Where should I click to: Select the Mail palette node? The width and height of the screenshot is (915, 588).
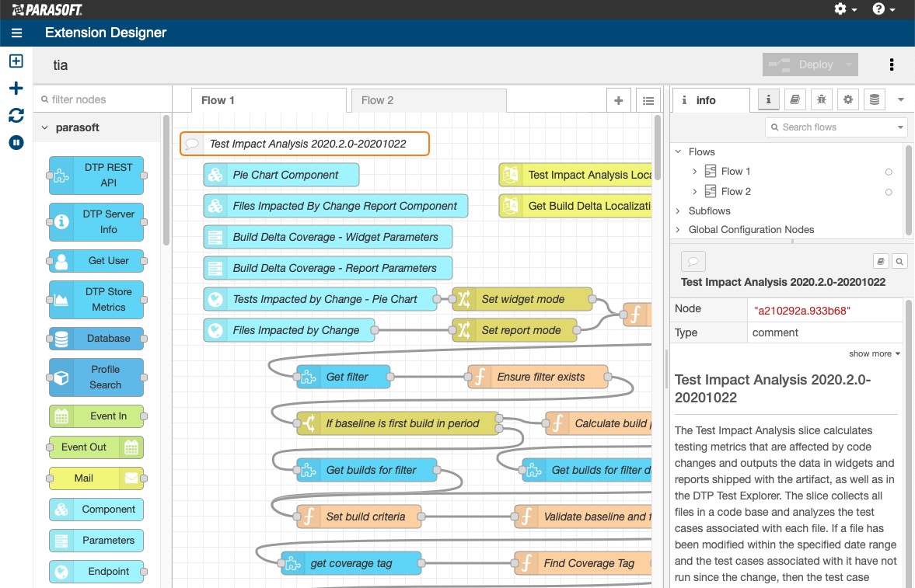click(96, 478)
